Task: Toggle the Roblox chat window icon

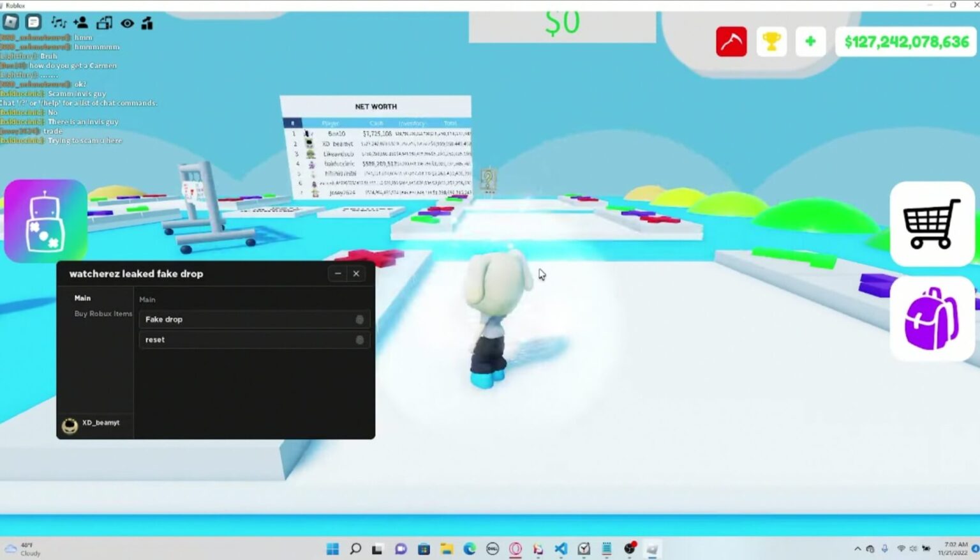Action: click(34, 22)
